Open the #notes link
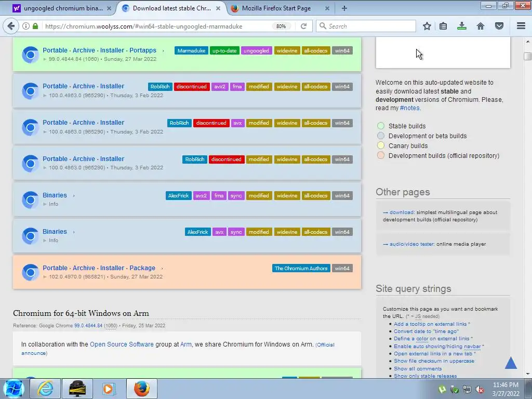The width and height of the screenshot is (532, 399). pos(409,108)
